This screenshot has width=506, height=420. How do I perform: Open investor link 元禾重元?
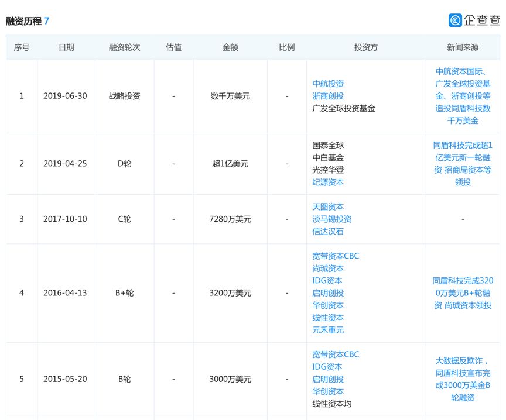pyautogui.click(x=328, y=330)
